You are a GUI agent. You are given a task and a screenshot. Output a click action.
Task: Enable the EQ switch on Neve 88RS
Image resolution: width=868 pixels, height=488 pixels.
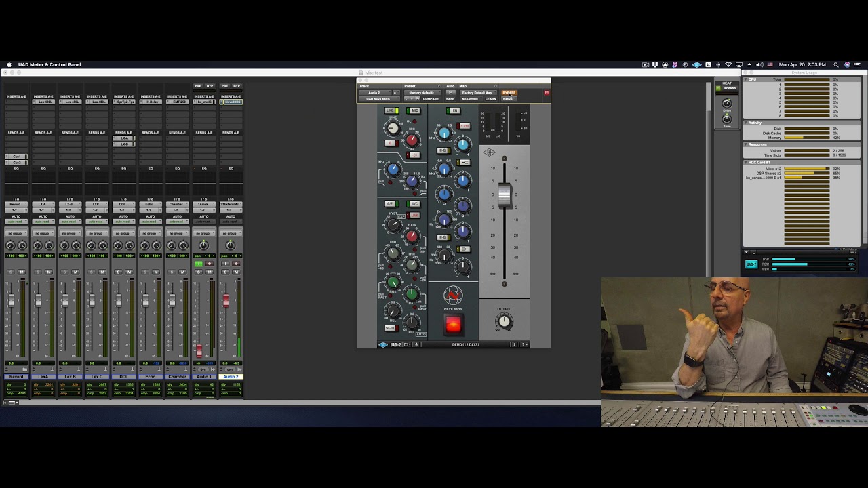click(x=453, y=110)
